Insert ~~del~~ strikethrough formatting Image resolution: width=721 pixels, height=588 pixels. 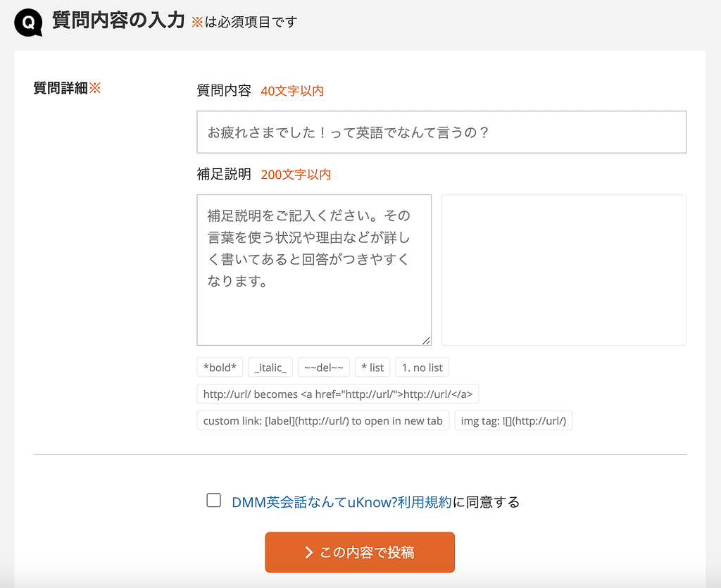click(x=323, y=368)
